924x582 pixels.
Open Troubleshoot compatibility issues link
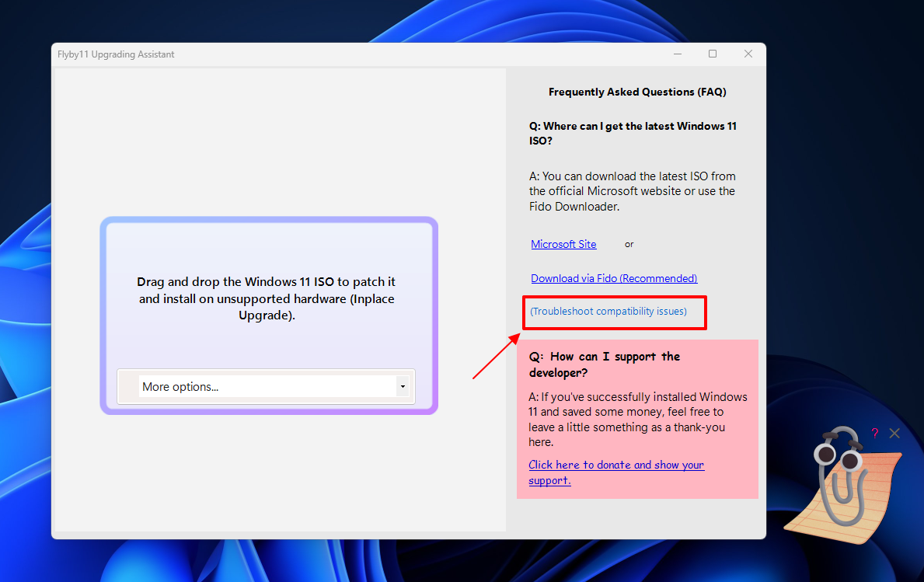(608, 312)
